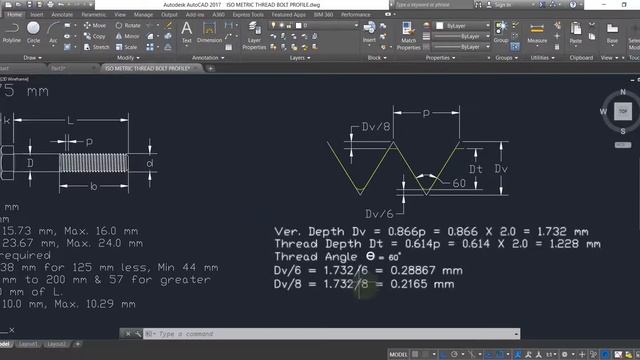
Task: Select the Circle tool
Action: (33, 33)
